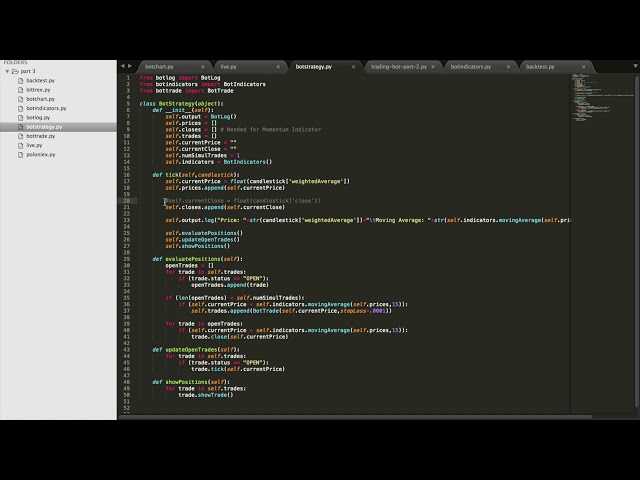Open poloniex.py in the sidebar

pos(41,155)
